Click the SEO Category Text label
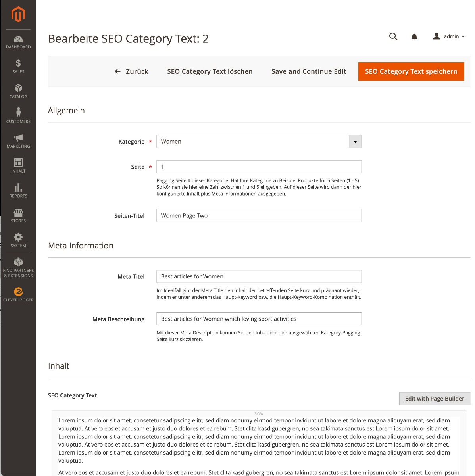The width and height of the screenshot is (475, 476). 72,395
